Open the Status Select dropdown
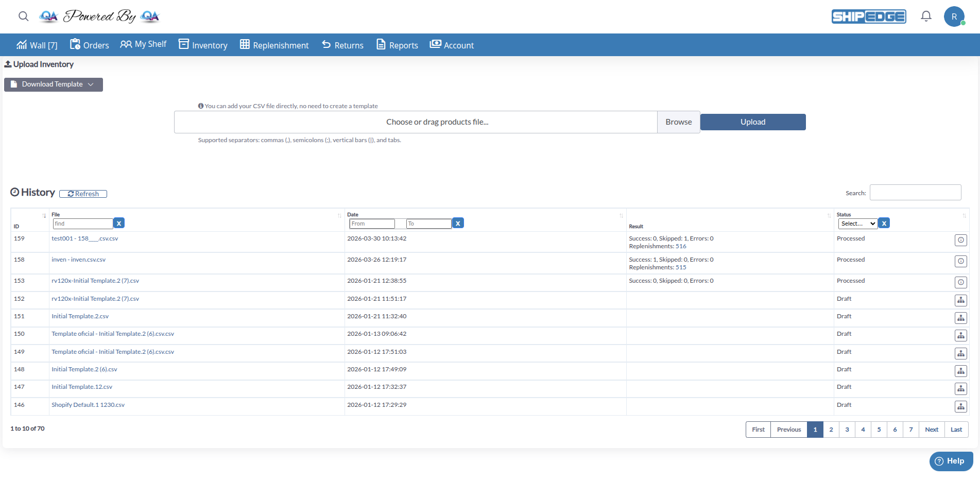 (858, 224)
